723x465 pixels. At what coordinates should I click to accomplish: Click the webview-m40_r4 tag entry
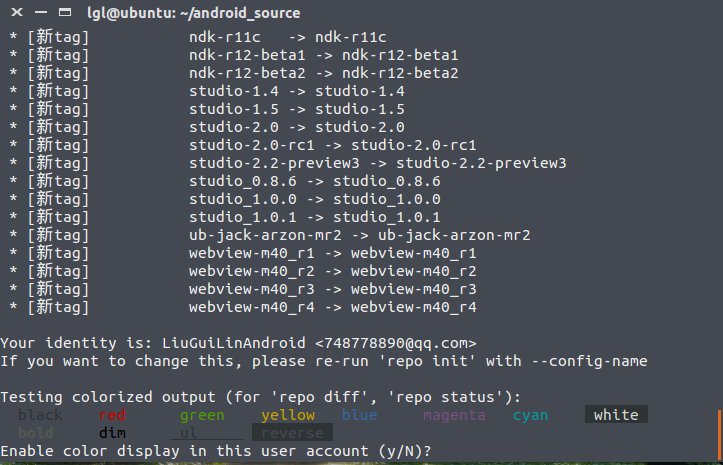click(x=332, y=307)
